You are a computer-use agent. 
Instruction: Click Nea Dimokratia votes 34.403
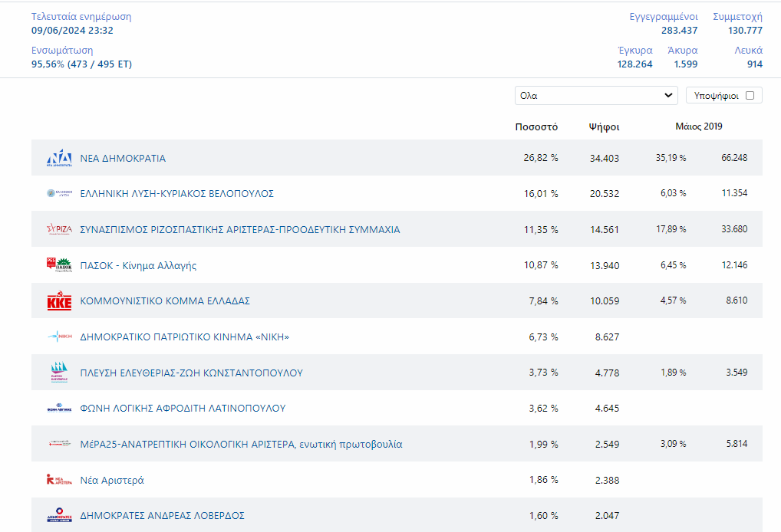click(605, 158)
